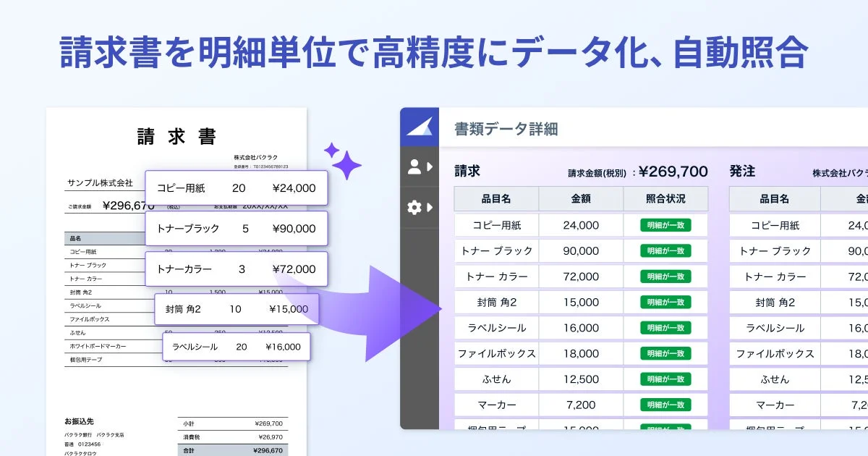Click the 90,000 amount in the 請求 table
The height and width of the screenshot is (456, 868).
[x=581, y=250]
